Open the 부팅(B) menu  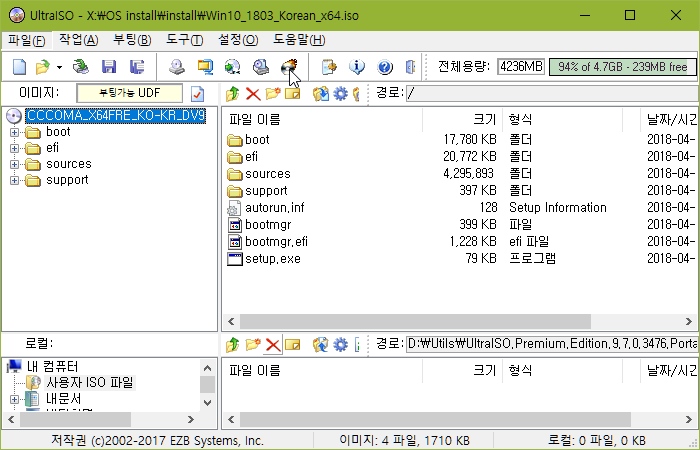pos(132,40)
